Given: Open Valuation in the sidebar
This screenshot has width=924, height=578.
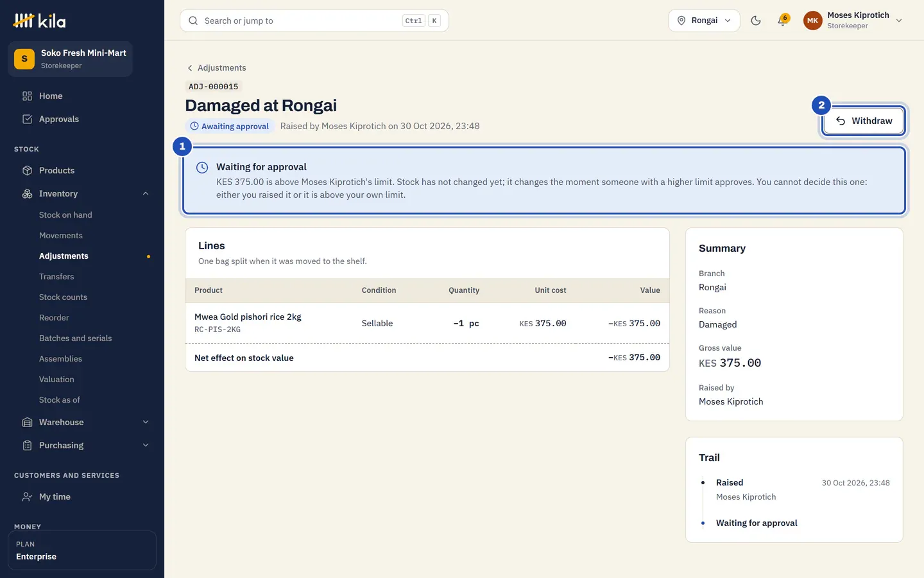Looking at the screenshot, I should tap(56, 380).
